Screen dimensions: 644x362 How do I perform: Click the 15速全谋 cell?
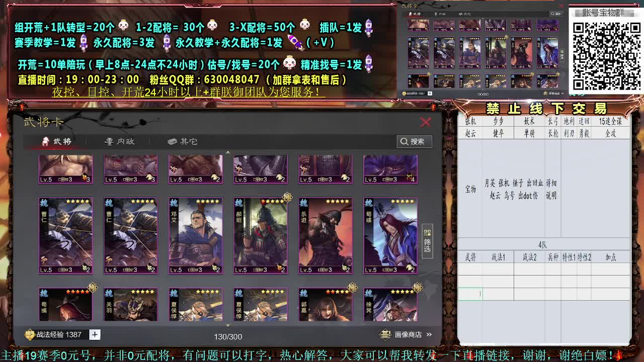[610, 121]
